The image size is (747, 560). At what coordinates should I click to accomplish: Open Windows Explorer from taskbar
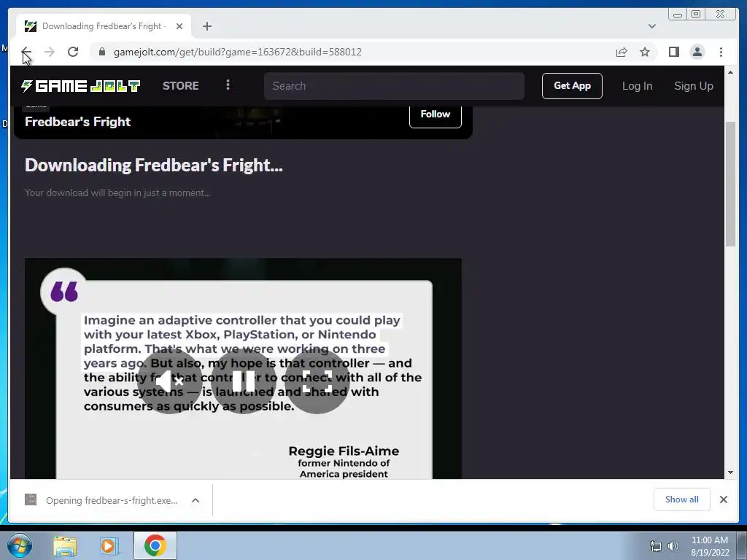pyautogui.click(x=65, y=545)
